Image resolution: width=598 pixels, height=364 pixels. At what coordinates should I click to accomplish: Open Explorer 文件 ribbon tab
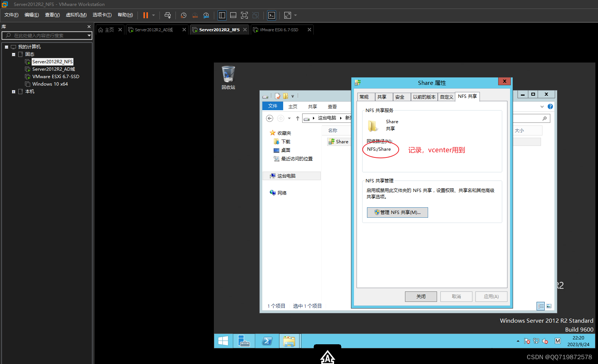(x=273, y=106)
